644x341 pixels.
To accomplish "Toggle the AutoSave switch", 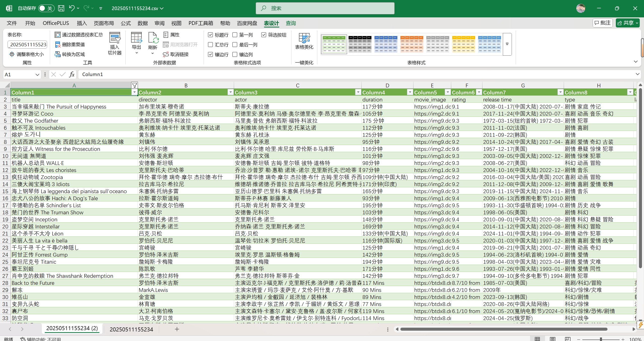I will 46,8.
